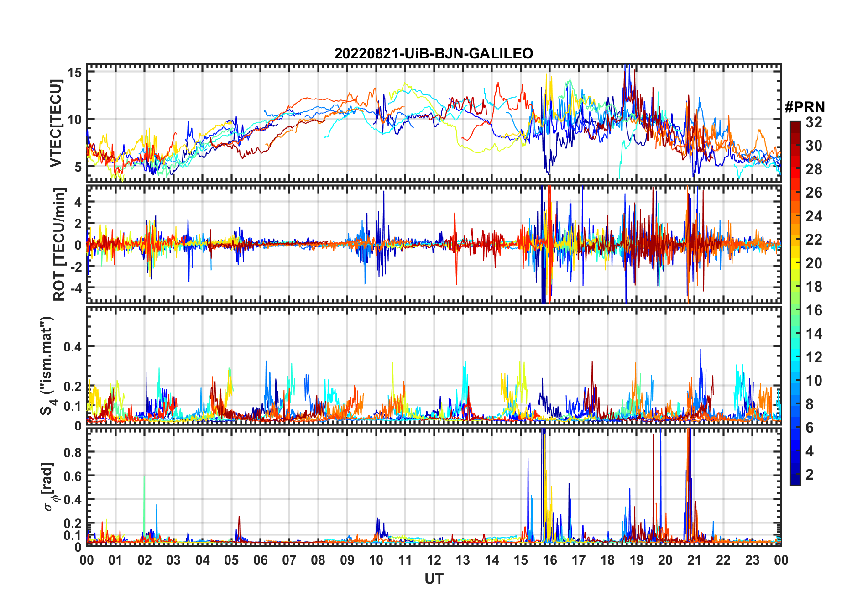Click the UT x-axis label

point(434,579)
